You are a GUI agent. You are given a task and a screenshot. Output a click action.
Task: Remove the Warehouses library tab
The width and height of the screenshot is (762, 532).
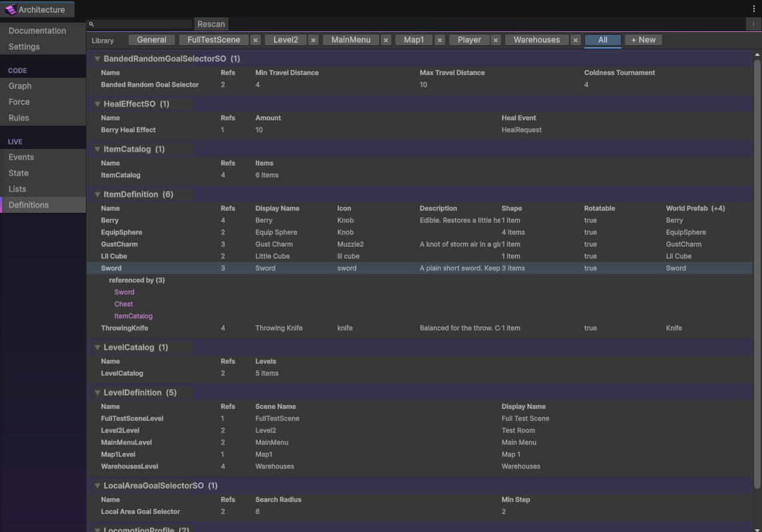point(576,40)
